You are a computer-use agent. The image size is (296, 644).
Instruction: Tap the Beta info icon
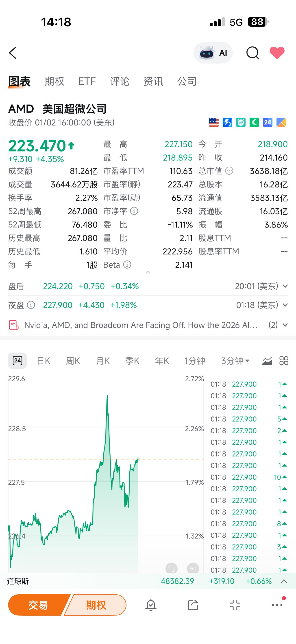[x=127, y=265]
